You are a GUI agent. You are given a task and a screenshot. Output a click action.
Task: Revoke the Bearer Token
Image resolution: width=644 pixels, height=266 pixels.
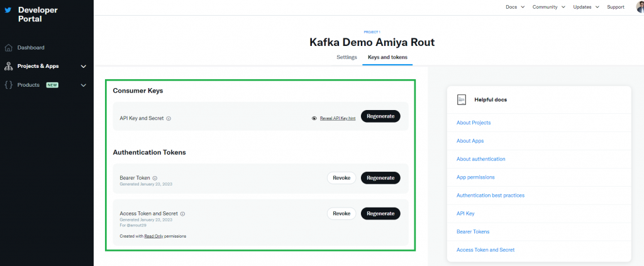[x=341, y=178]
